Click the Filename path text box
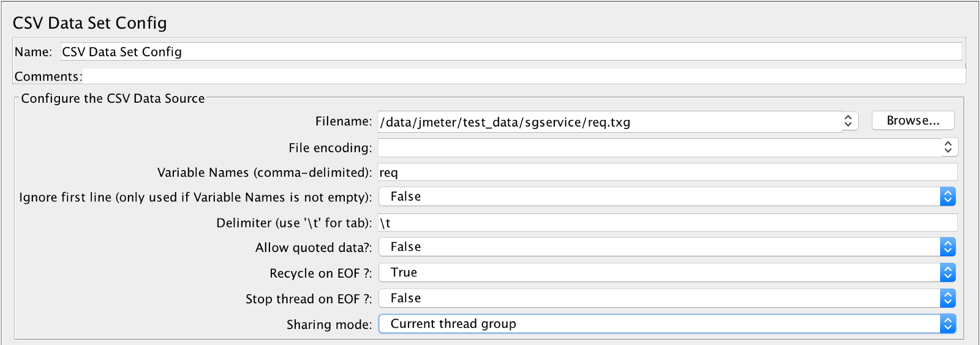The height and width of the screenshot is (345, 980). pos(609,122)
